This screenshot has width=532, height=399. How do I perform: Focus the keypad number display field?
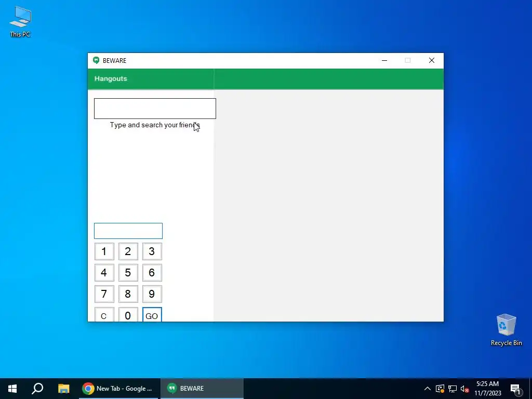point(128,231)
